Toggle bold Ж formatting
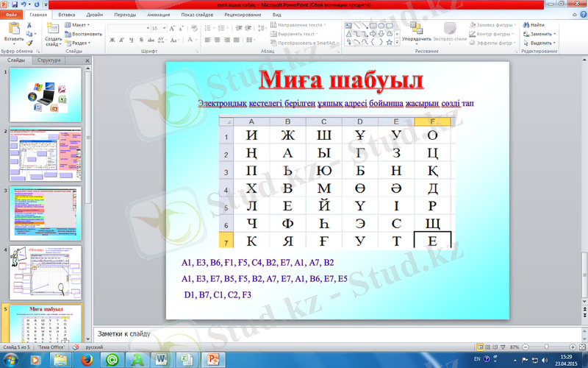The width and height of the screenshot is (588, 368). coord(112,40)
